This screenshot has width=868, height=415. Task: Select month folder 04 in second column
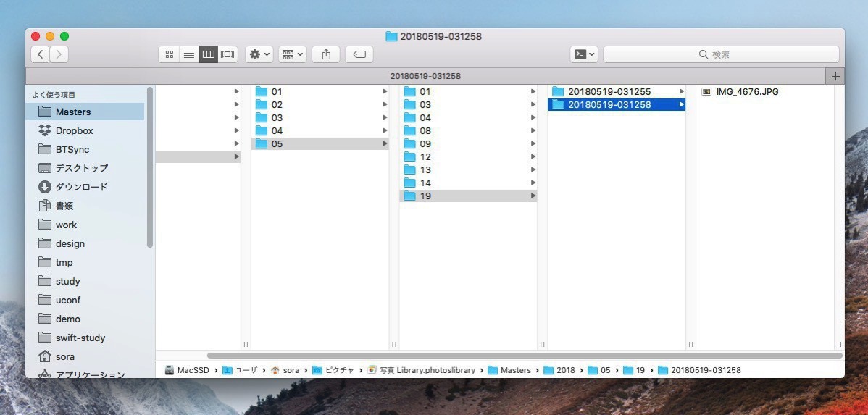click(x=320, y=130)
